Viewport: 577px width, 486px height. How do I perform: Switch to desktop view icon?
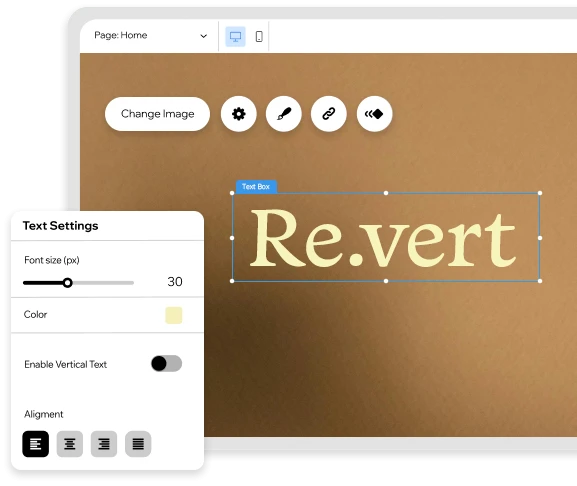tap(236, 36)
